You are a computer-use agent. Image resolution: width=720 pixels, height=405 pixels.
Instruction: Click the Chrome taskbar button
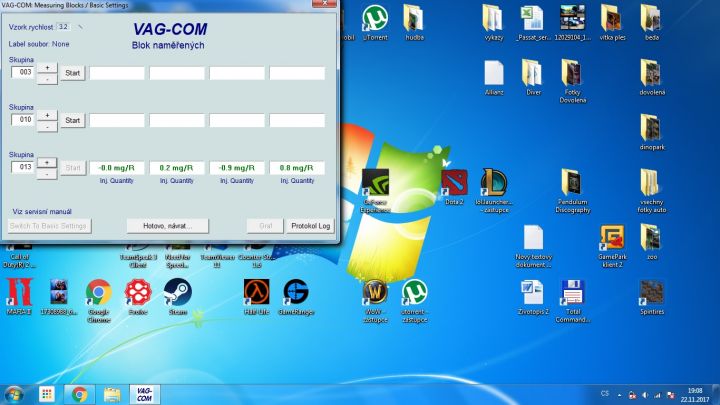coord(79,394)
